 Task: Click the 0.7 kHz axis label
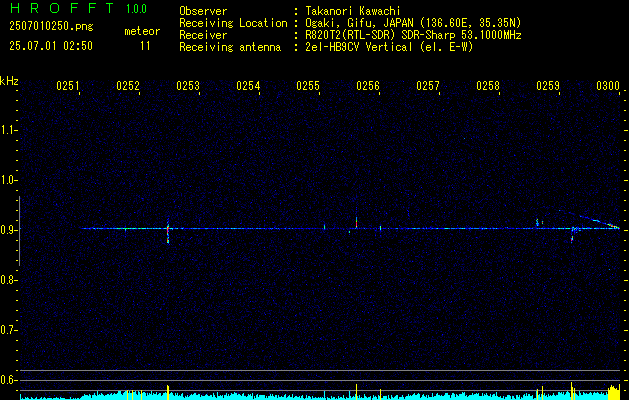[8, 330]
